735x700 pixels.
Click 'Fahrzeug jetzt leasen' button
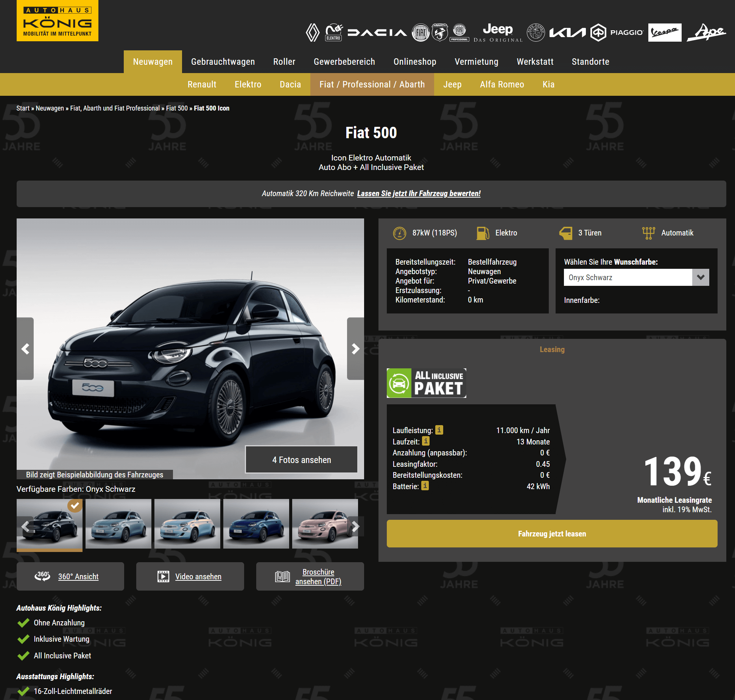click(552, 533)
